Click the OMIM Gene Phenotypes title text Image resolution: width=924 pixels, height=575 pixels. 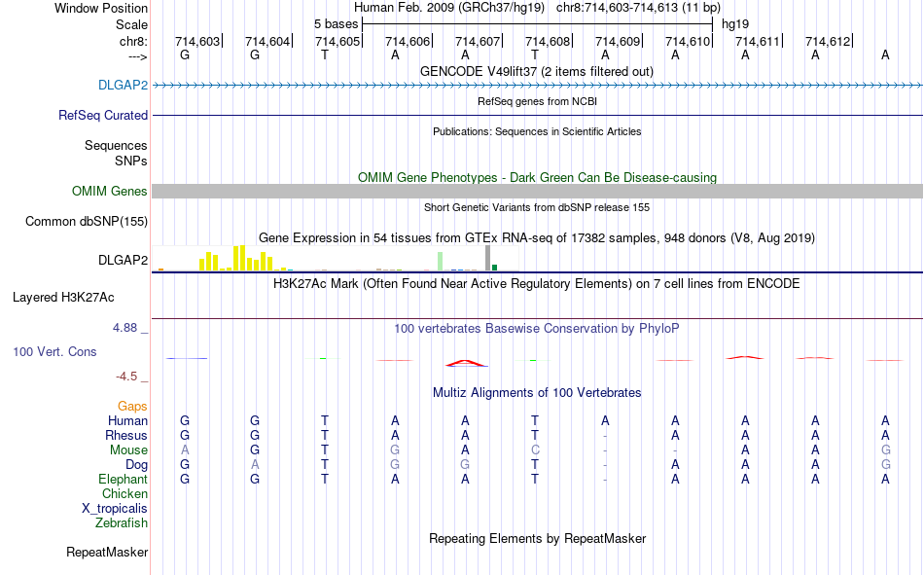[537, 177]
